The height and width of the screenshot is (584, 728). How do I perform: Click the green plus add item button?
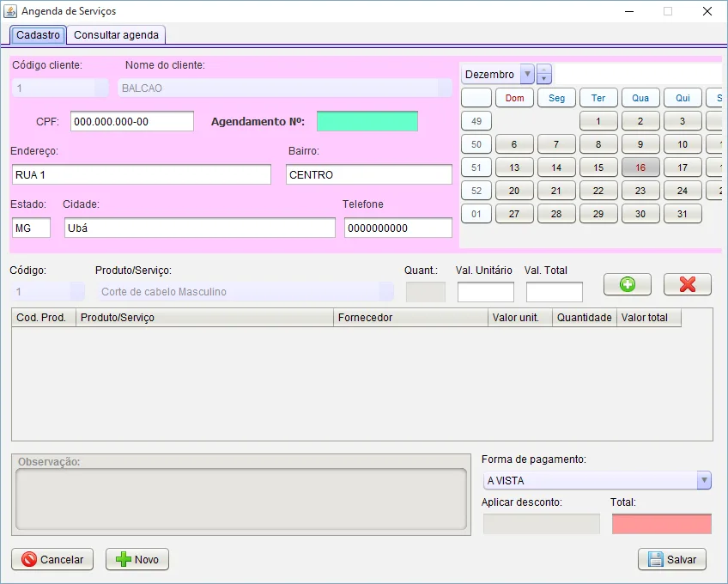pyautogui.click(x=628, y=284)
